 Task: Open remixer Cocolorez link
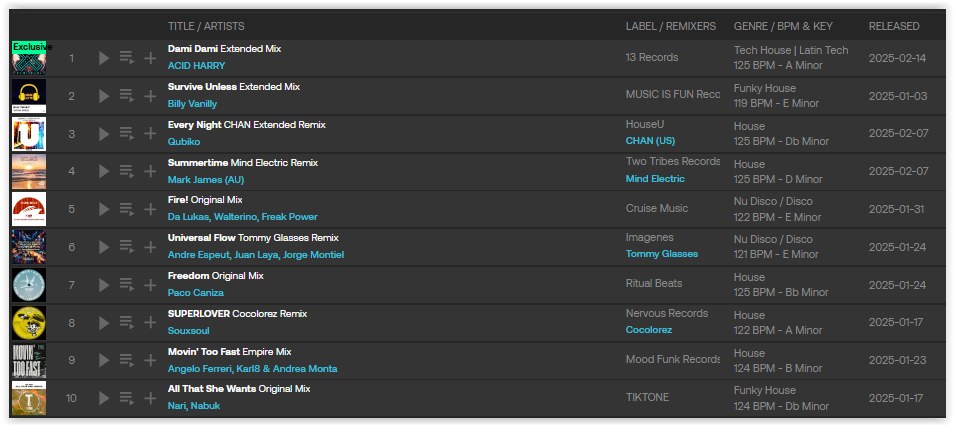648,330
